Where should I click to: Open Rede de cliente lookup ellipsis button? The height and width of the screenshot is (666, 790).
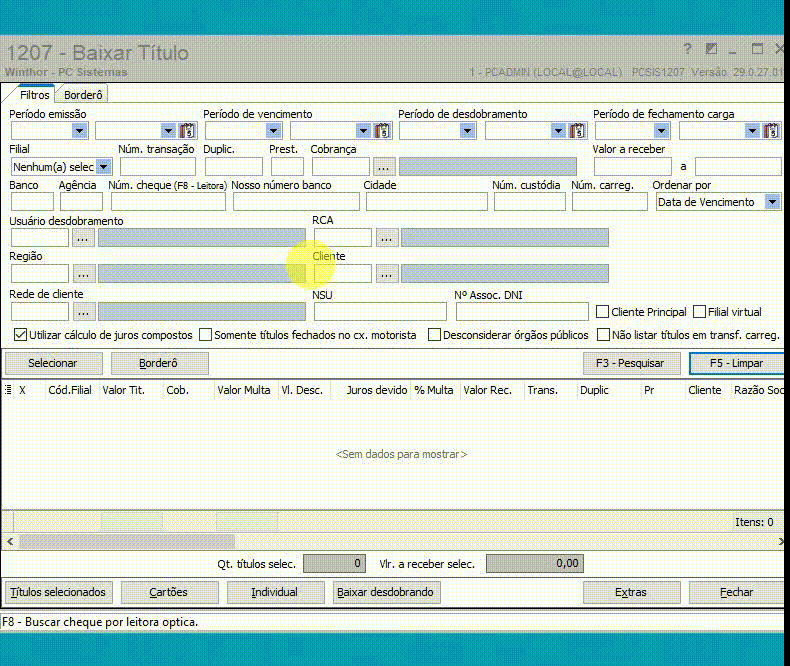pos(83,312)
